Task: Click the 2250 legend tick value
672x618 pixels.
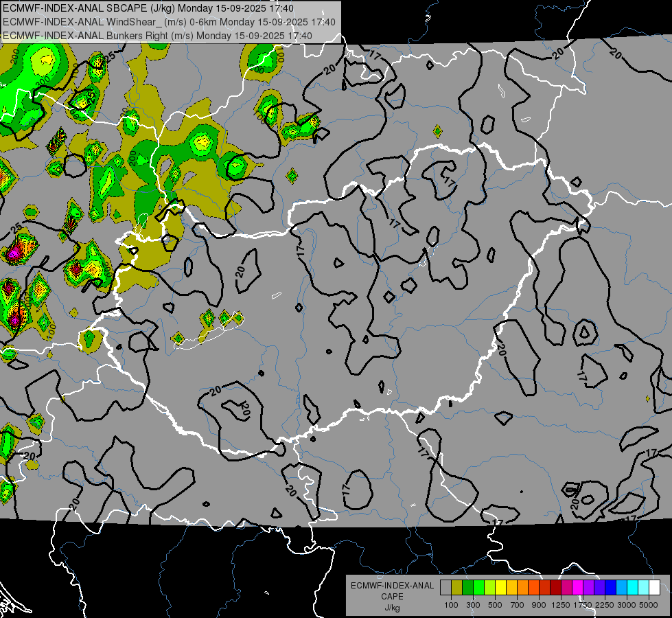Action: (605, 605)
